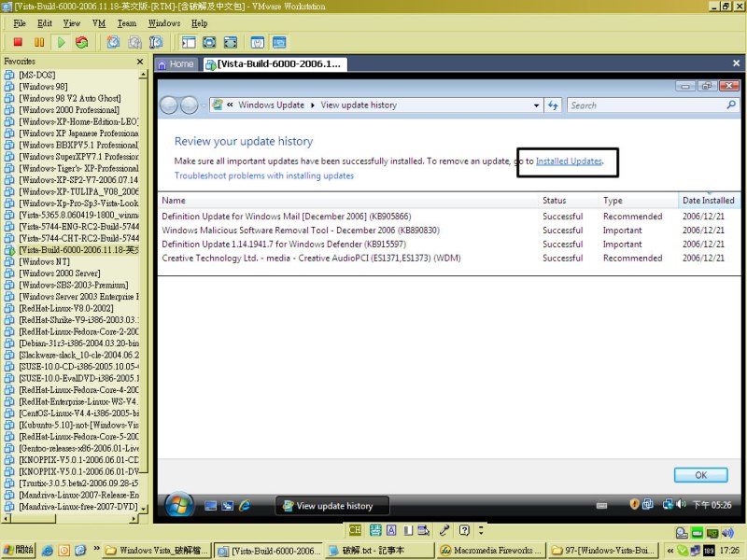Switch to the Macromedia Fireworks taskbar button
Screen dimensions: 747x560
490,551
